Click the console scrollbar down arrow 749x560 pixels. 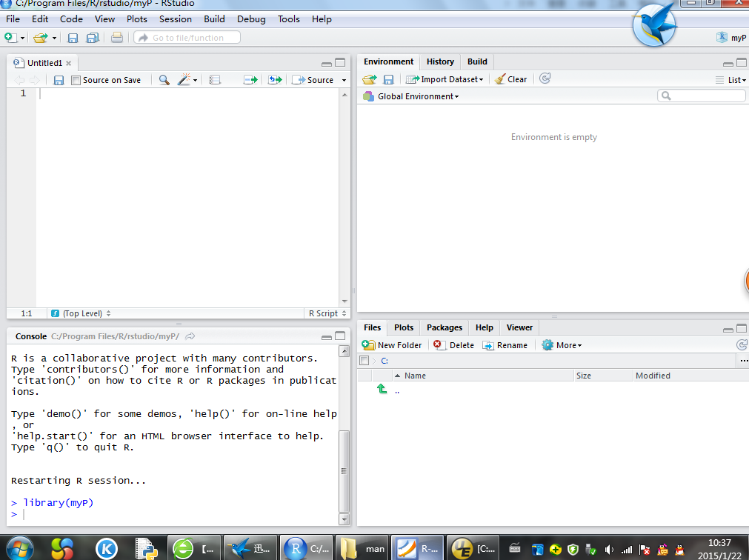point(344,519)
